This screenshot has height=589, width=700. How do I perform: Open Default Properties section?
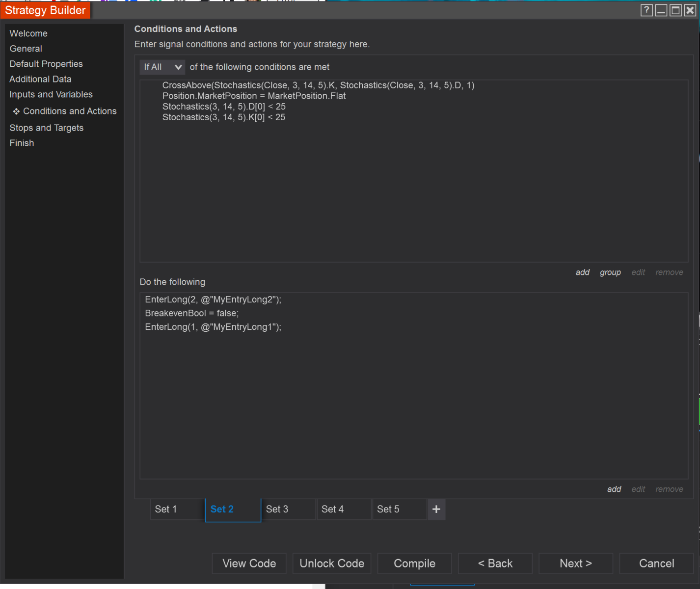[46, 64]
